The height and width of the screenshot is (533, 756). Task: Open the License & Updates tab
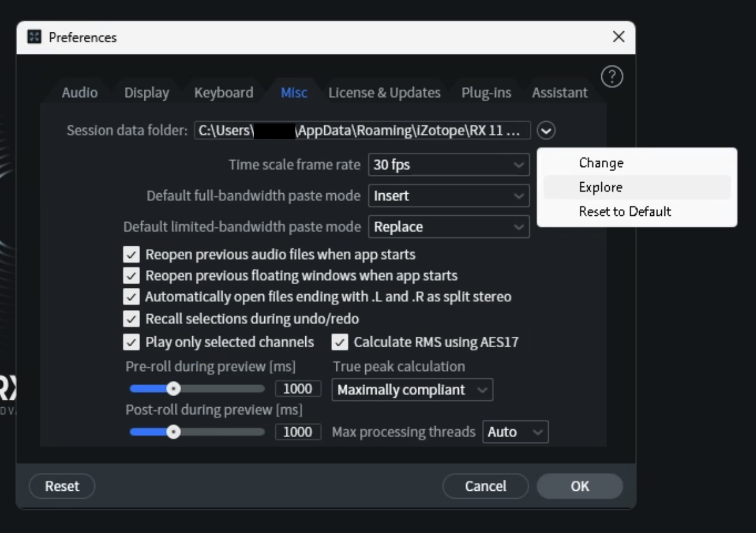pos(384,93)
